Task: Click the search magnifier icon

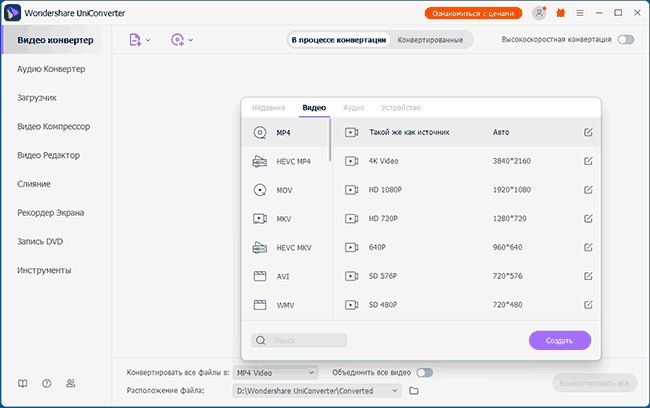Action: click(260, 340)
